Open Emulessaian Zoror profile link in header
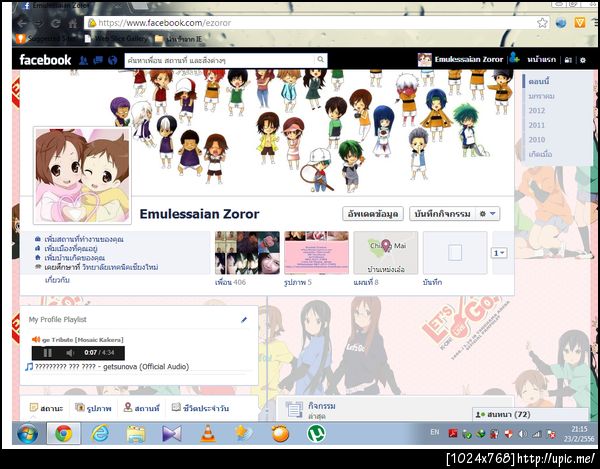 [x=460, y=60]
